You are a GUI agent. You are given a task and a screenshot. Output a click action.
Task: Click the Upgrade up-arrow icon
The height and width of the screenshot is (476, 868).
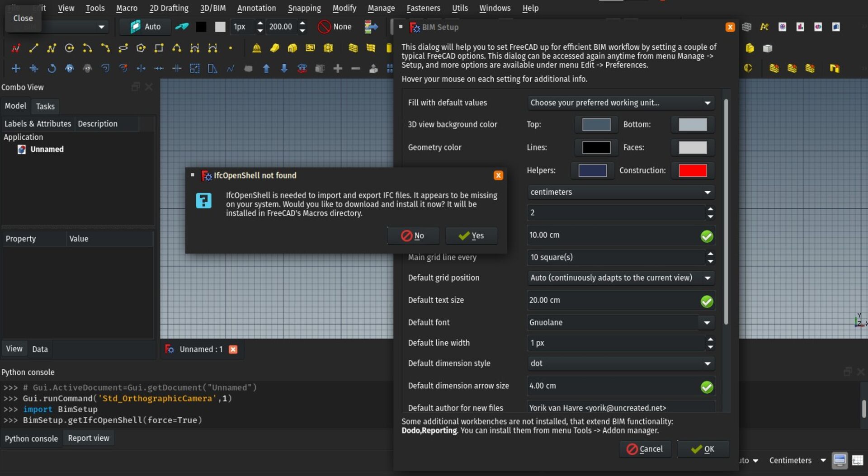pyautogui.click(x=266, y=68)
